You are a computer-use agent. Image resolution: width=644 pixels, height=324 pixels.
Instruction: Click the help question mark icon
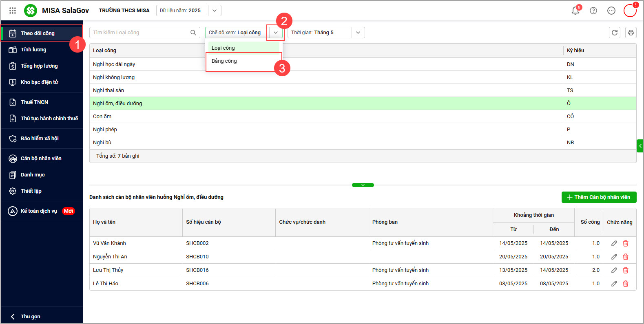(x=593, y=11)
